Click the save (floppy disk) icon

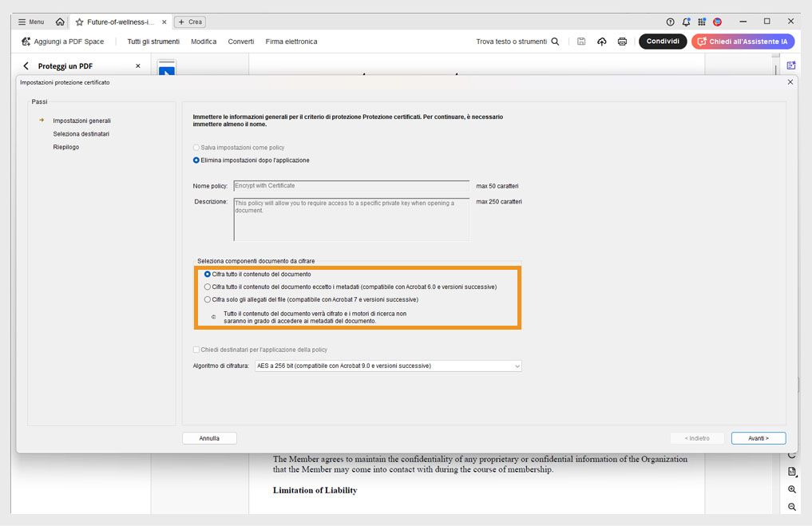pyautogui.click(x=581, y=41)
